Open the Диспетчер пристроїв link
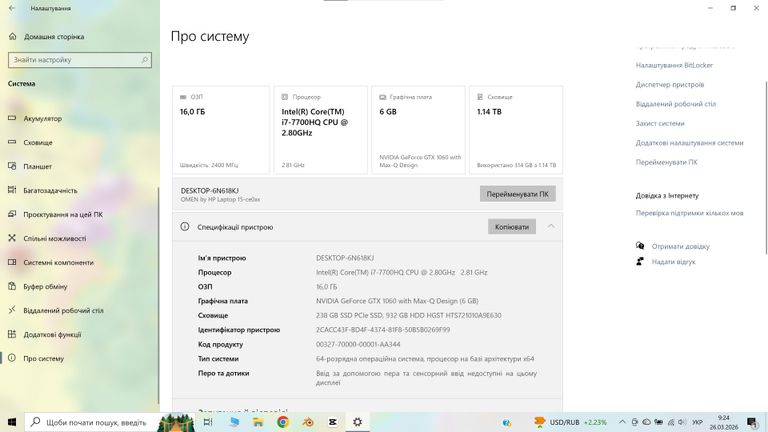 point(669,85)
